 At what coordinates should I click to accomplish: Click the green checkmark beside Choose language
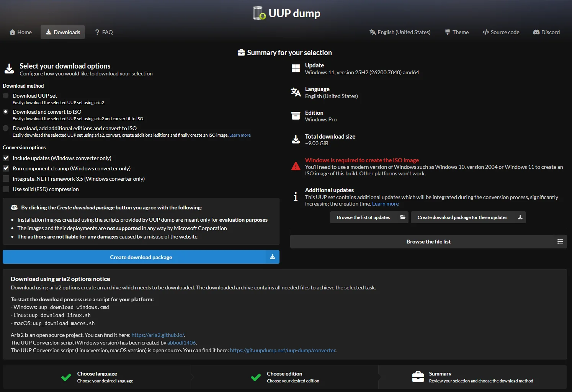coord(66,377)
